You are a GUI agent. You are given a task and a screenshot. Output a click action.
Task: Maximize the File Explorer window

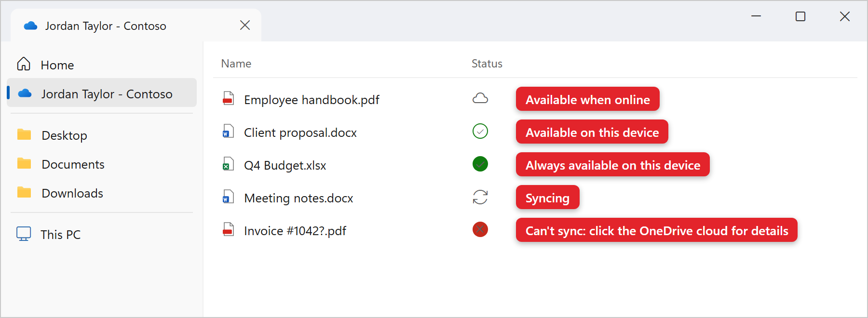(x=800, y=16)
